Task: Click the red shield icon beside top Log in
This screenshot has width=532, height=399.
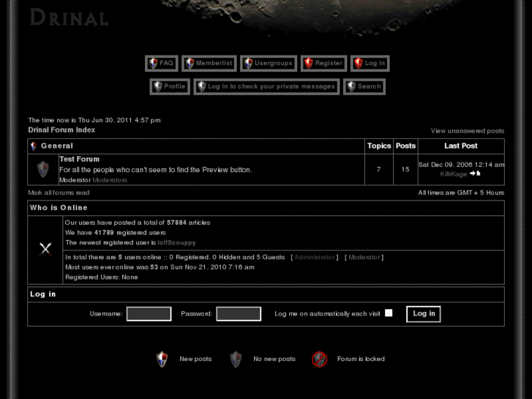Action: (x=359, y=63)
